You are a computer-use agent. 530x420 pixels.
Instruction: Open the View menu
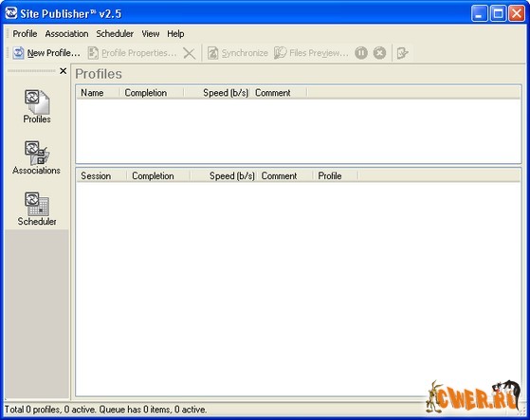click(x=151, y=34)
